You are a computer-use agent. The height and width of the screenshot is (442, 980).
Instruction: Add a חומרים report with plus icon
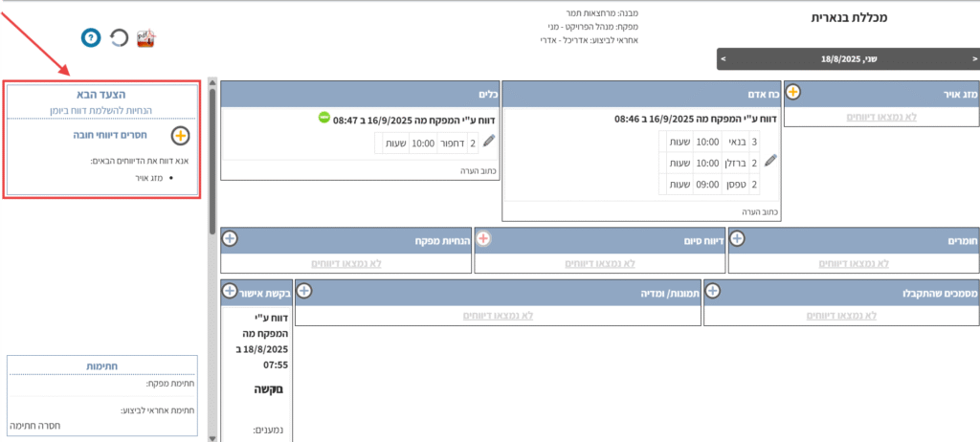pyautogui.click(x=737, y=238)
